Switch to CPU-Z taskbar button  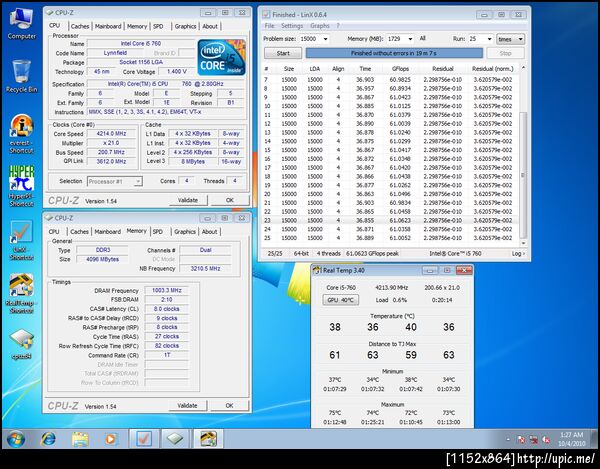tap(175, 439)
